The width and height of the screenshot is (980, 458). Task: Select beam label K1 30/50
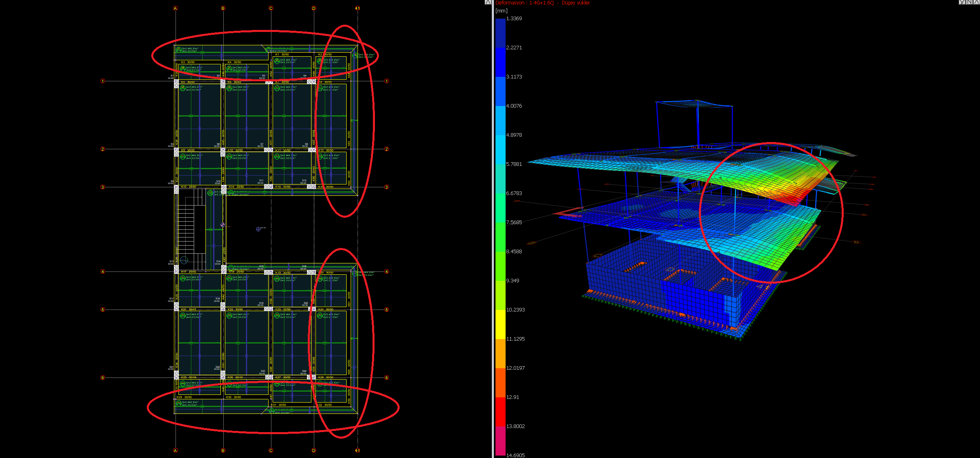click(282, 54)
